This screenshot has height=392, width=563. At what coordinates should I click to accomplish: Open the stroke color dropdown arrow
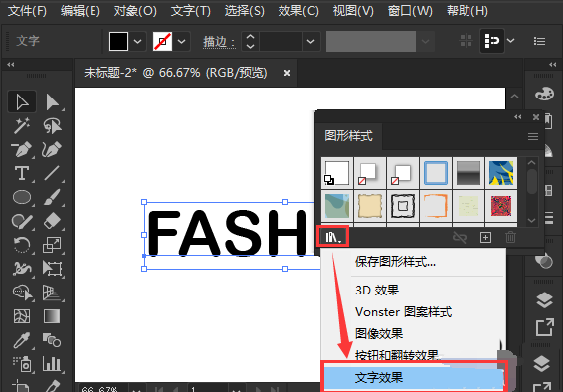point(182,41)
